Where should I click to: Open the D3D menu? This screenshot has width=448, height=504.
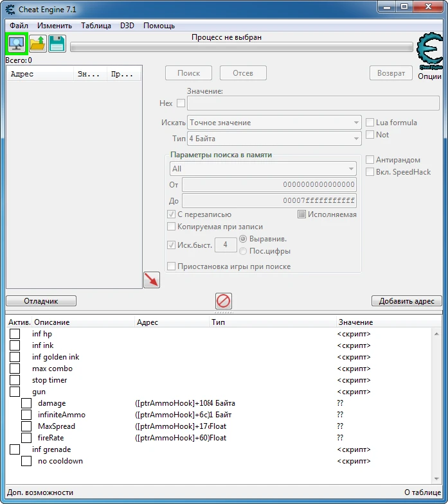[x=127, y=26]
